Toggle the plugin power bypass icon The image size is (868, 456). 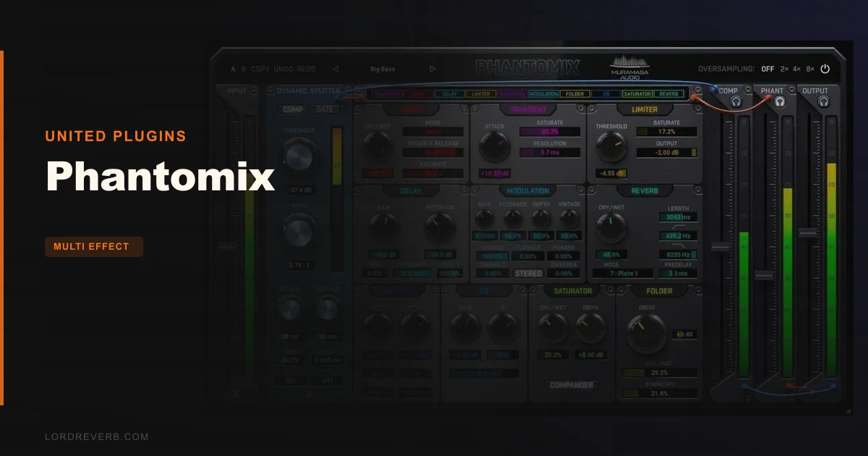pos(825,69)
